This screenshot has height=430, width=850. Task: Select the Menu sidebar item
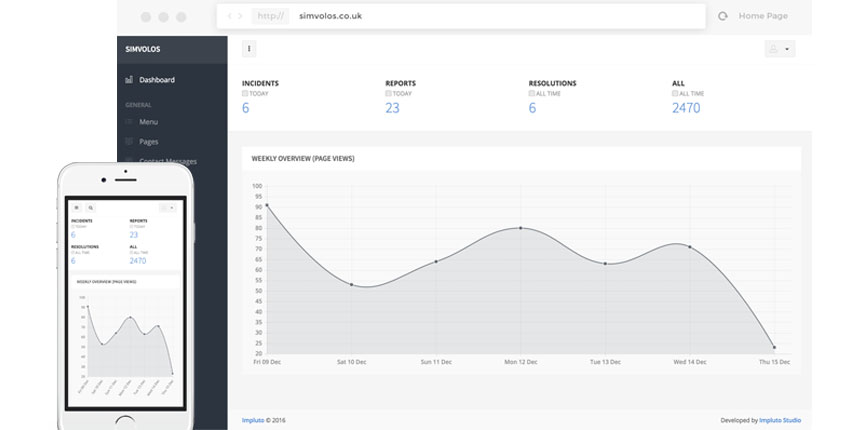148,122
